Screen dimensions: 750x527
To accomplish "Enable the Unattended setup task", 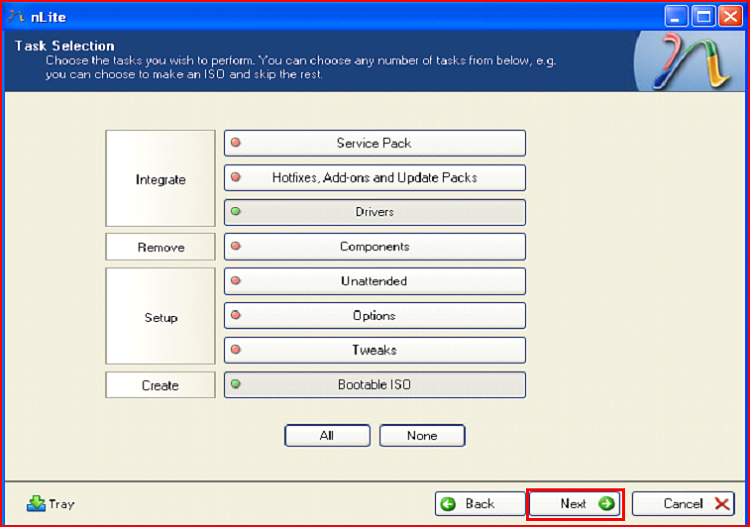I will 375,281.
